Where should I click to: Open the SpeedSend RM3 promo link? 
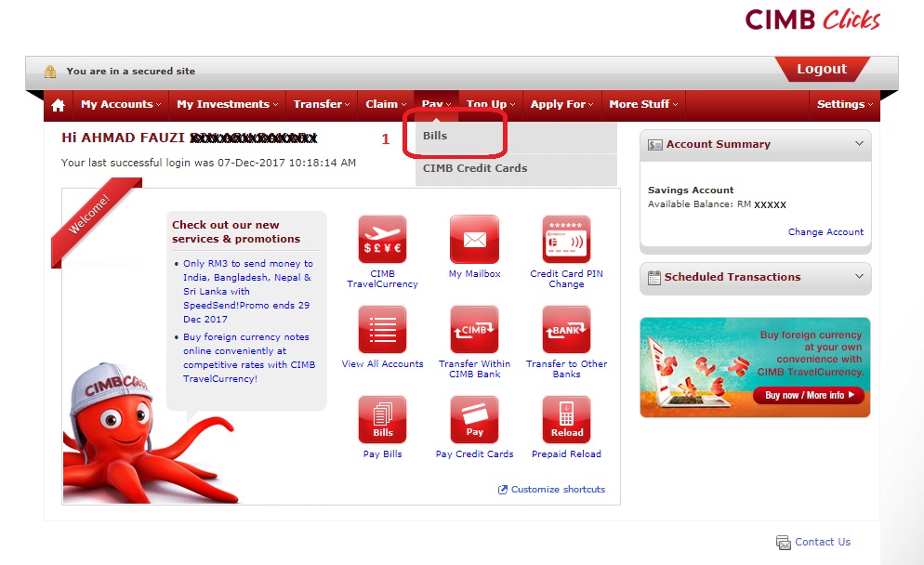[x=247, y=292]
